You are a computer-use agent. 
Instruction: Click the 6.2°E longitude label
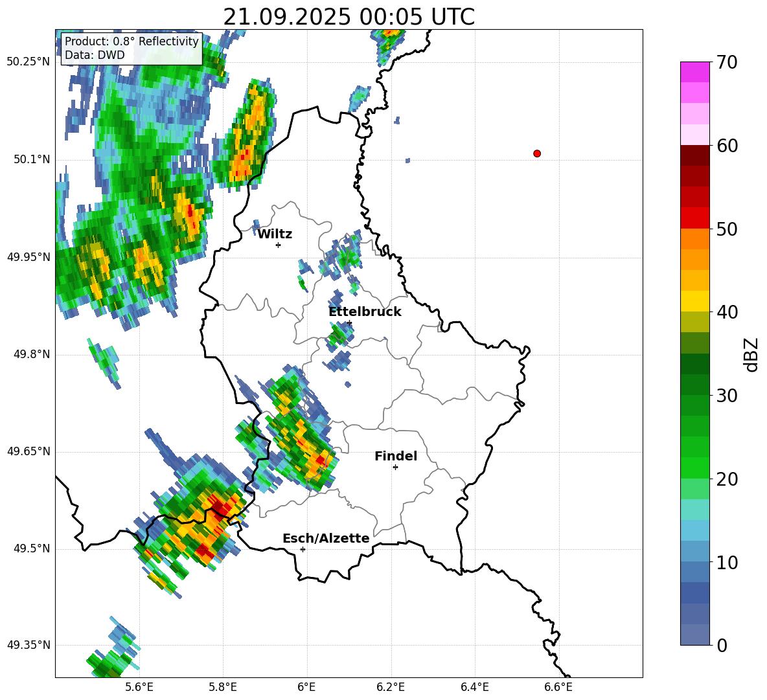(391, 687)
